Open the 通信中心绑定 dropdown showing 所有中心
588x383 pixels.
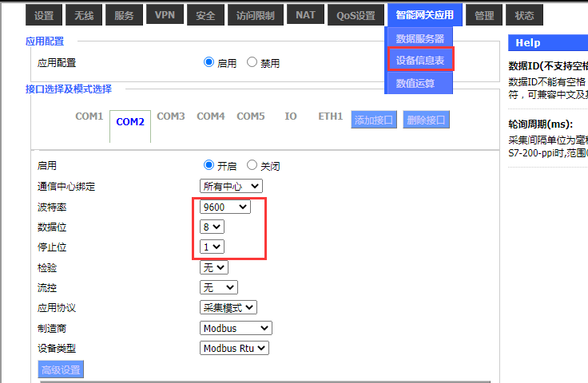pos(231,186)
